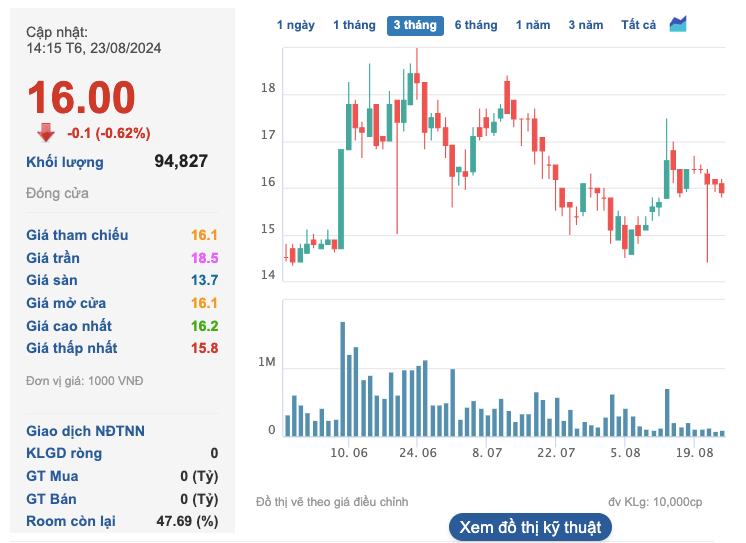Click the Room còn lại label
746x543 pixels.
point(71,522)
